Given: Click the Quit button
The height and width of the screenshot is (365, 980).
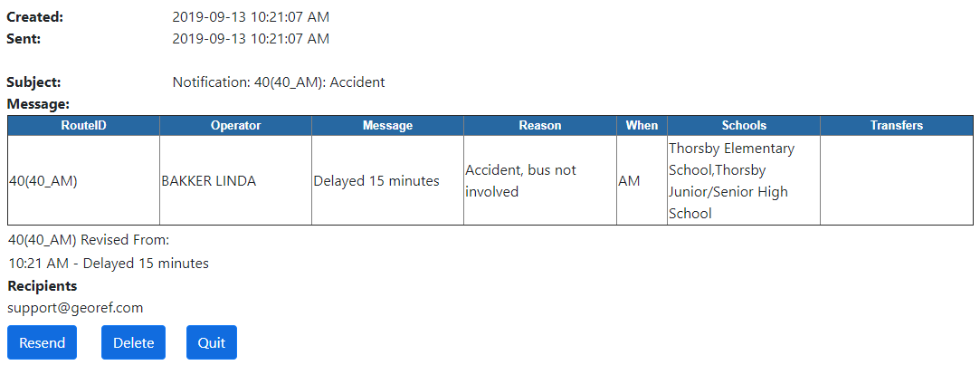Looking at the screenshot, I should click(212, 342).
